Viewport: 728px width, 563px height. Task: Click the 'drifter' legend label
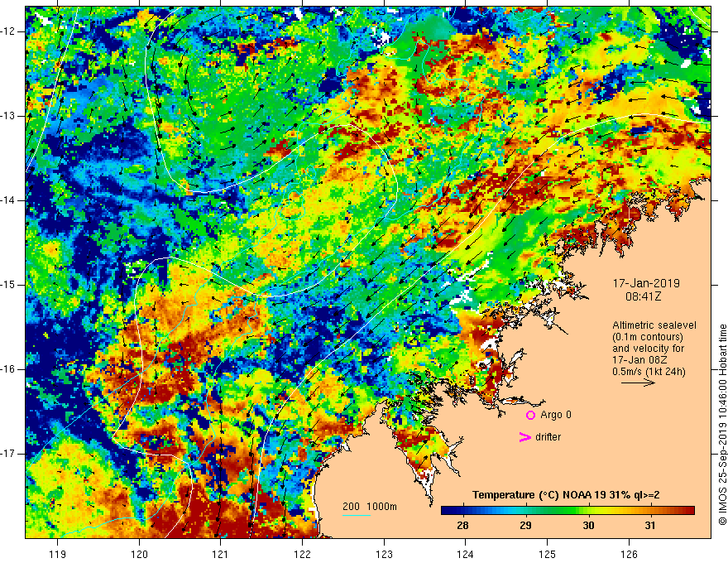click(x=548, y=437)
